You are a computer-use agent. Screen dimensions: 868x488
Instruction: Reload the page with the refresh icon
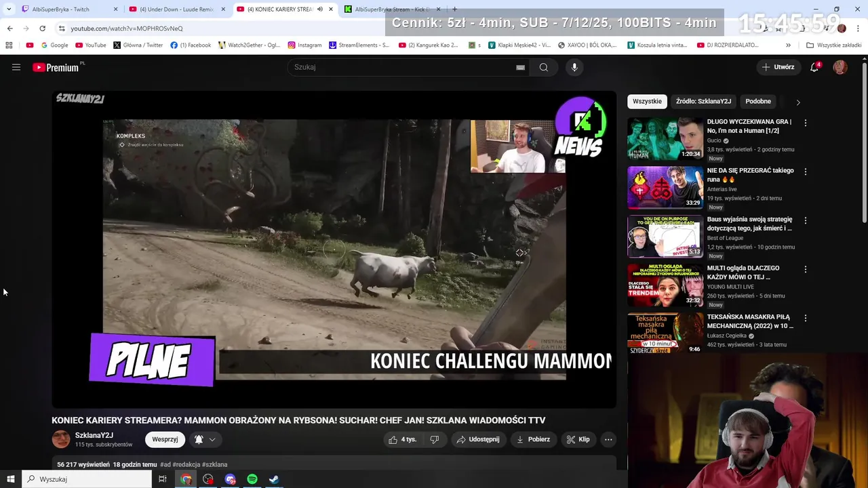click(x=42, y=28)
